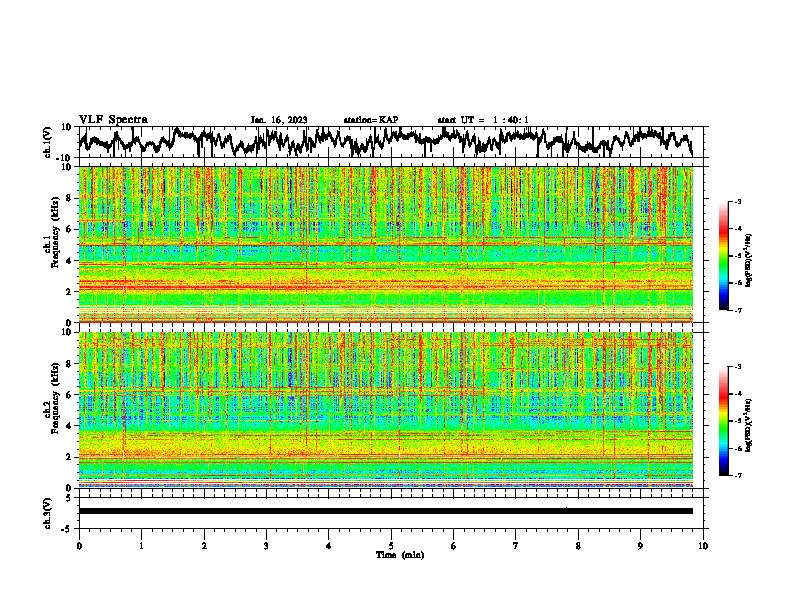
Task: Click the "Time (min)" axis label
Action: tap(400, 555)
